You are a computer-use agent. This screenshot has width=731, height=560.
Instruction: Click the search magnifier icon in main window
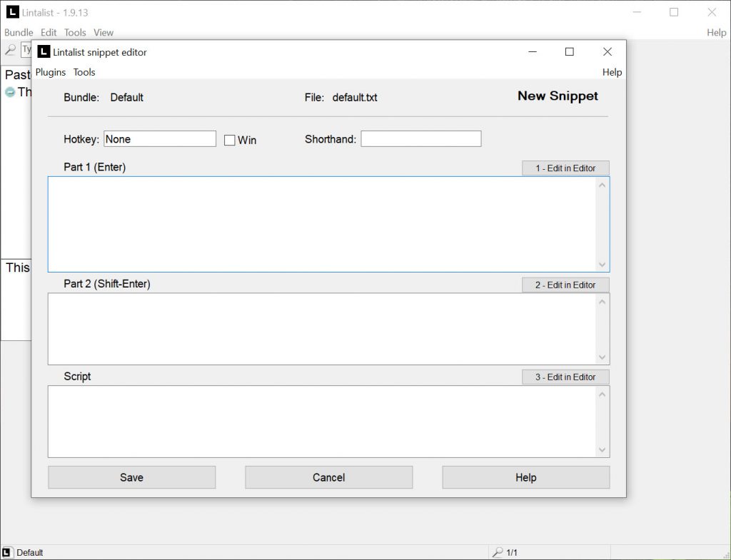10,49
